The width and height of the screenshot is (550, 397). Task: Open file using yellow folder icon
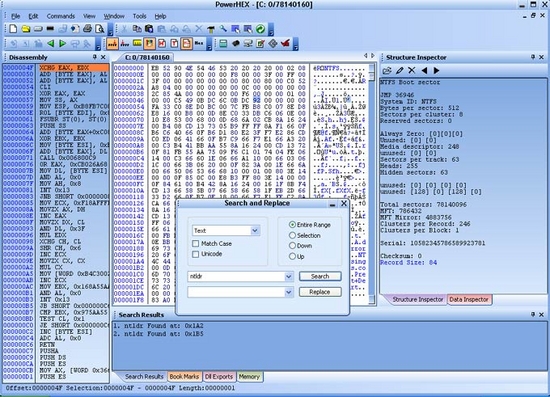(x=26, y=29)
